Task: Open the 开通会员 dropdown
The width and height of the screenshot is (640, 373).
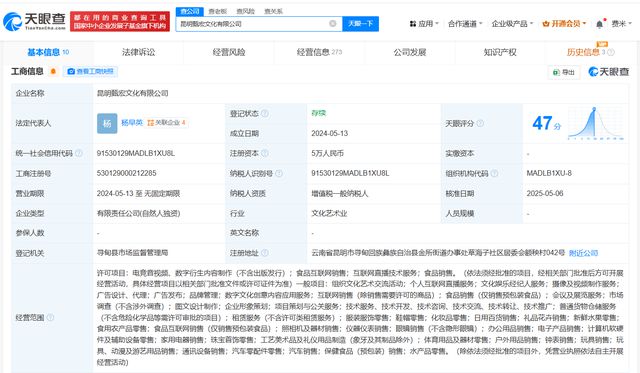Action: 564,24
